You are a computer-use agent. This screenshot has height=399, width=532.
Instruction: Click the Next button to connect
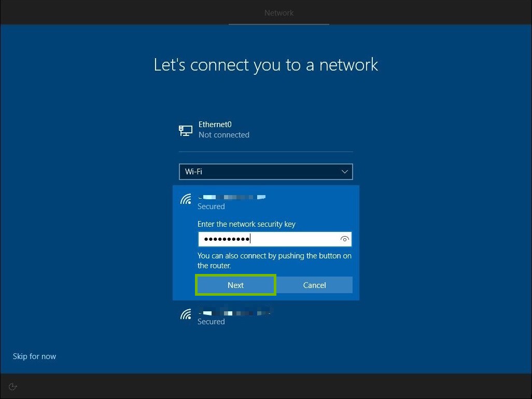pyautogui.click(x=235, y=285)
